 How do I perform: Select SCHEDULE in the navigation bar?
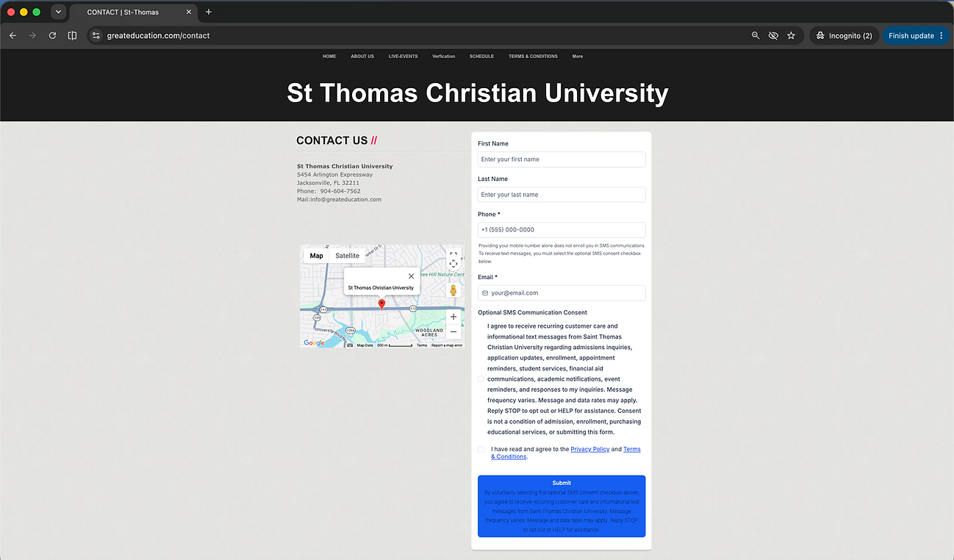[x=481, y=57]
